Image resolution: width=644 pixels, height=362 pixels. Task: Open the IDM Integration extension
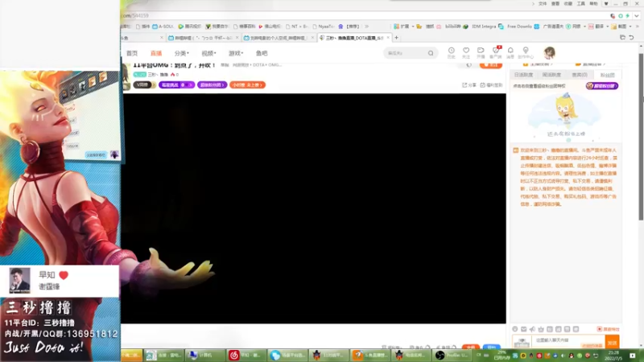(480, 27)
